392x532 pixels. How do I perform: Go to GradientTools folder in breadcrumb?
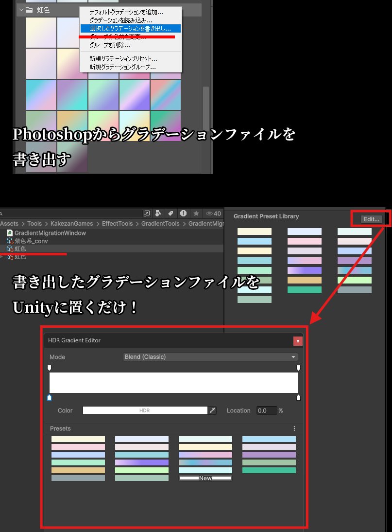160,224
